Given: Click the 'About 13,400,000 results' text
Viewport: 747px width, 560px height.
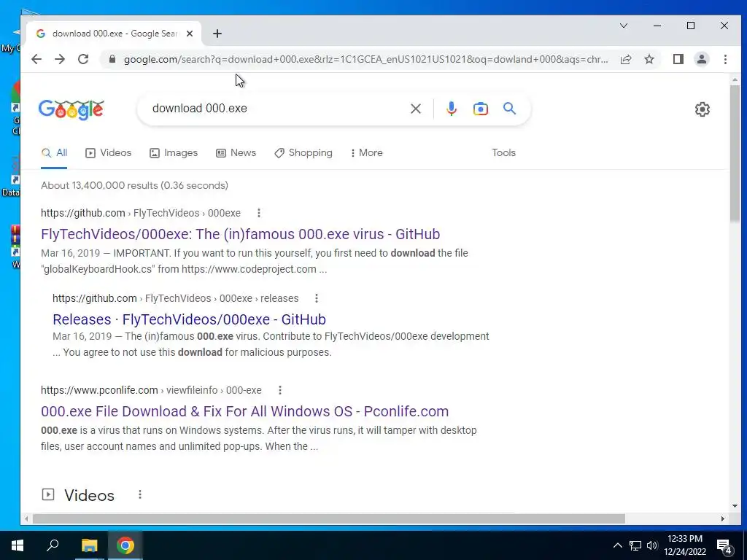Looking at the screenshot, I should (x=134, y=186).
